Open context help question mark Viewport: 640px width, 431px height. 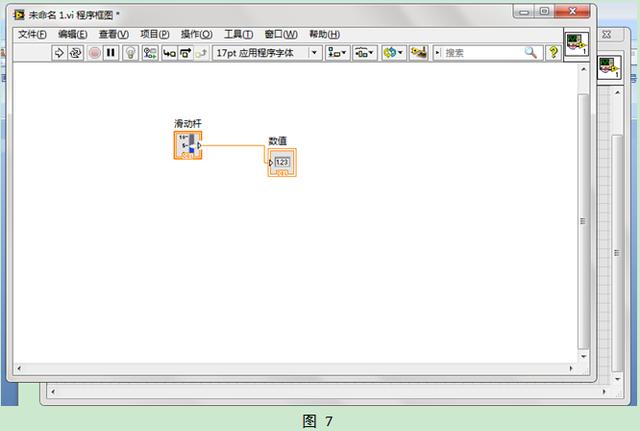click(553, 53)
